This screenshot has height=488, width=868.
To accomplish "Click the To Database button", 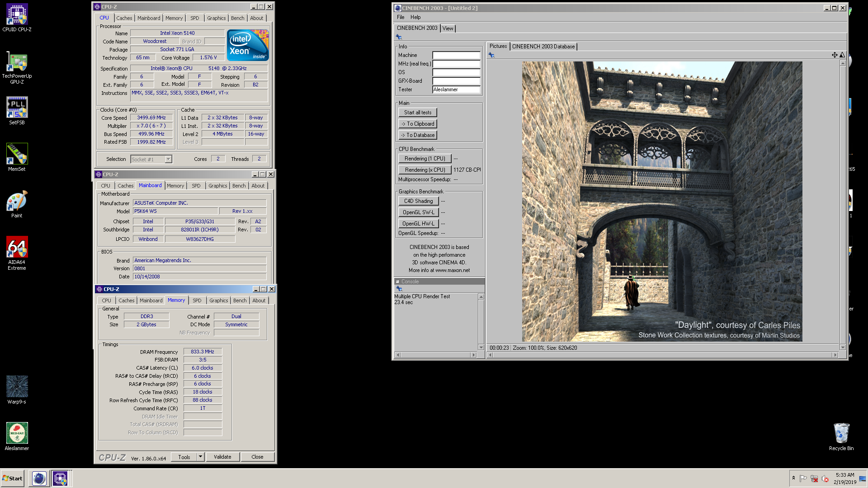I will click(x=418, y=135).
